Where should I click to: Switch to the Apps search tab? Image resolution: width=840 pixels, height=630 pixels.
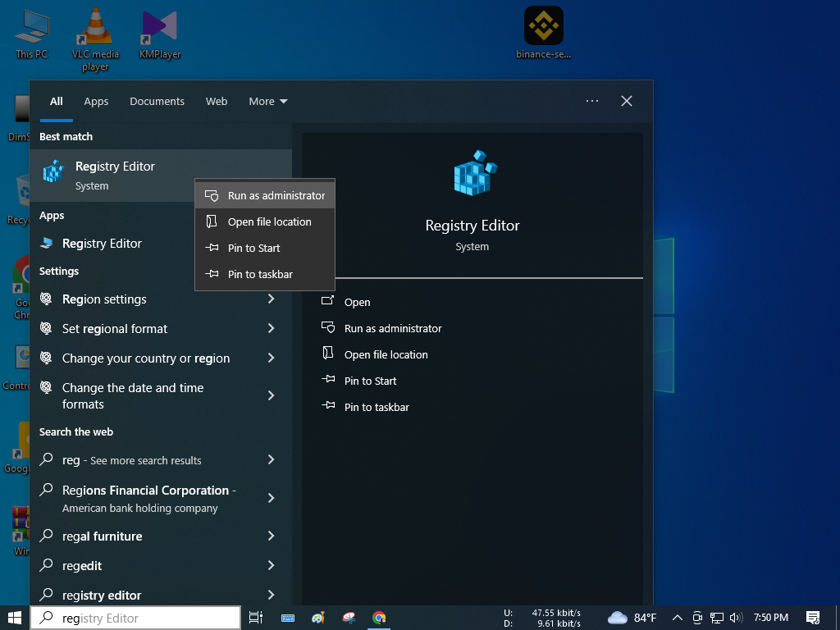(x=96, y=101)
